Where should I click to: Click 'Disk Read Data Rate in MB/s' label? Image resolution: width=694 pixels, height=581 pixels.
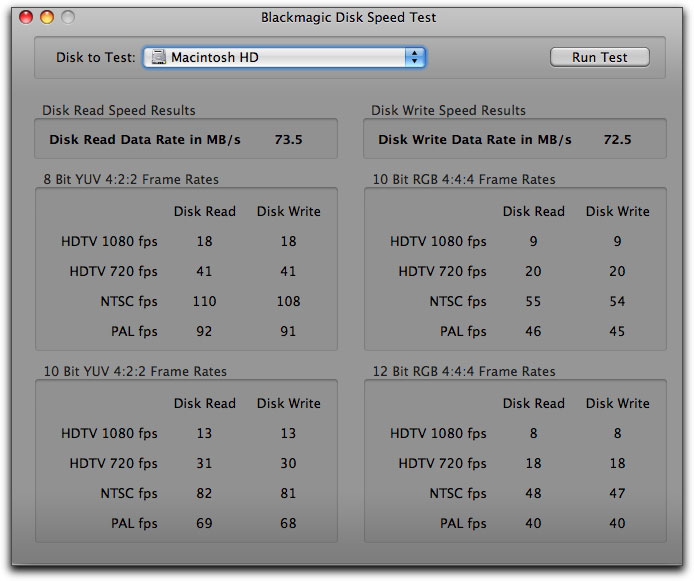coord(145,139)
